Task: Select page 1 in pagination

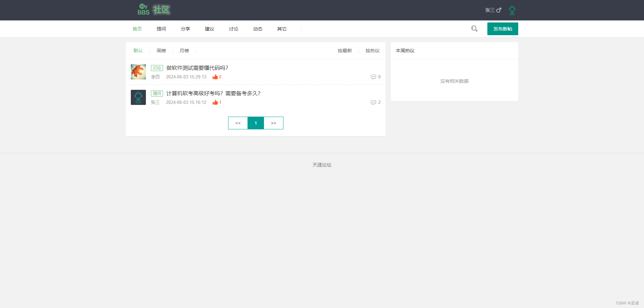Action: 256,123
